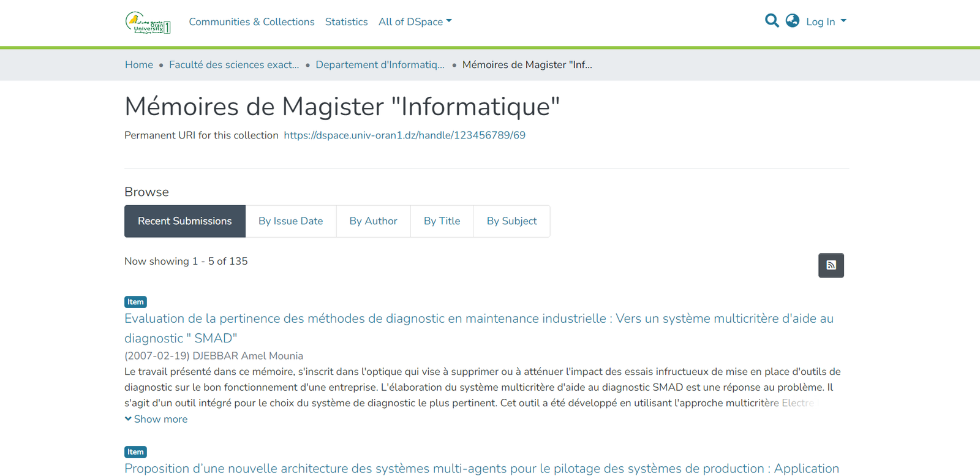Click the globe language switcher icon
980x476 pixels.
coord(792,21)
